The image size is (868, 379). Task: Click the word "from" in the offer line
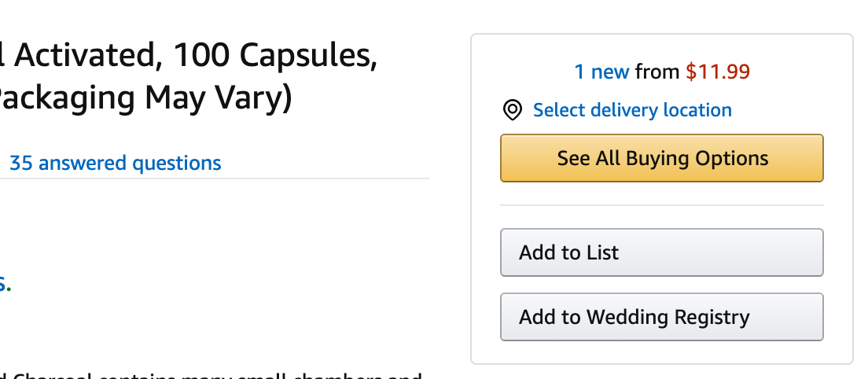(x=657, y=72)
